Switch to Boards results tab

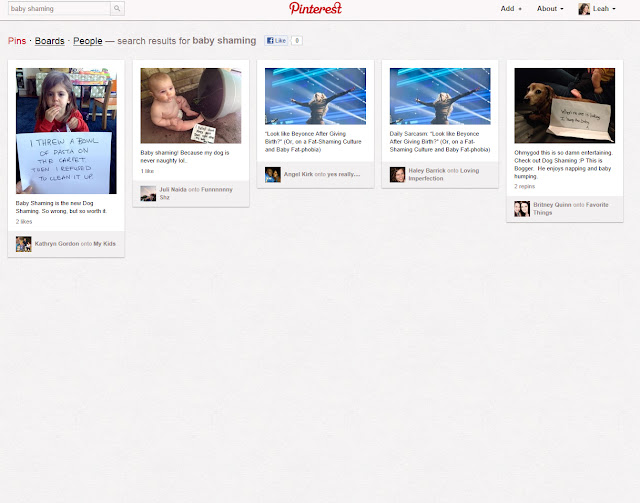pos(49,41)
